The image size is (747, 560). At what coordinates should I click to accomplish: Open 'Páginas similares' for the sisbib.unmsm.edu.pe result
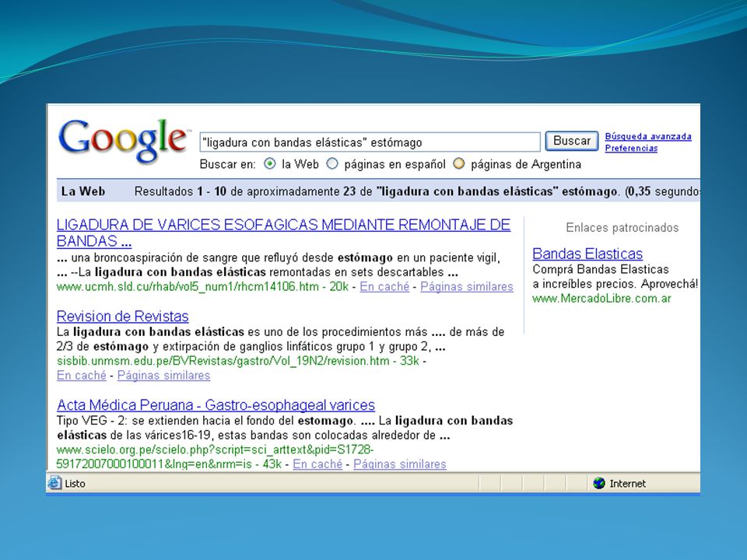(164, 375)
